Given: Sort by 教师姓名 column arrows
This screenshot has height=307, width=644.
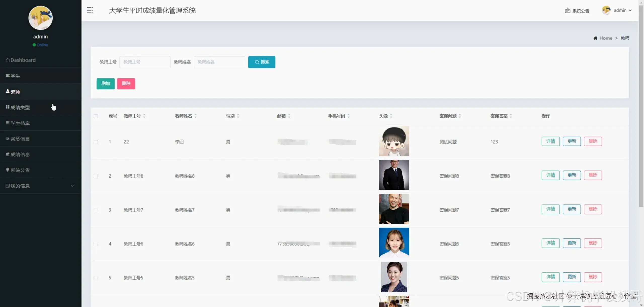Looking at the screenshot, I should point(195,116).
